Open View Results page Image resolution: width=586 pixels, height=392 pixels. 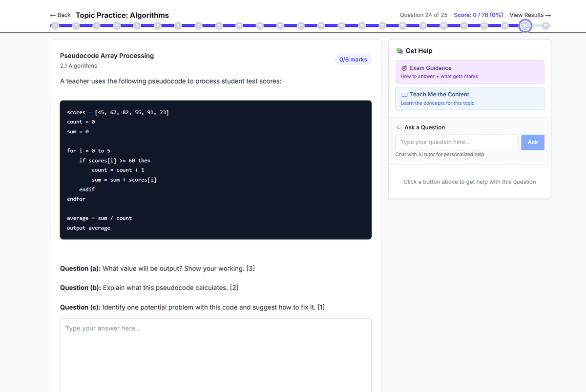click(x=530, y=15)
